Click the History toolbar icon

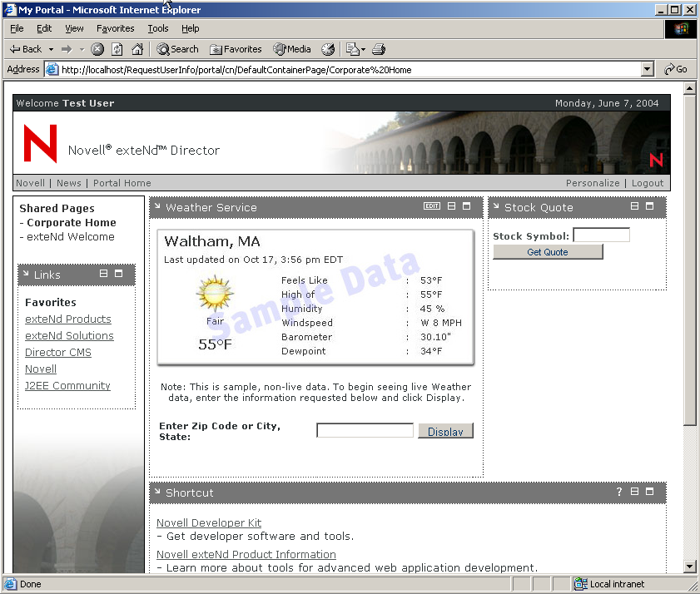pos(328,49)
